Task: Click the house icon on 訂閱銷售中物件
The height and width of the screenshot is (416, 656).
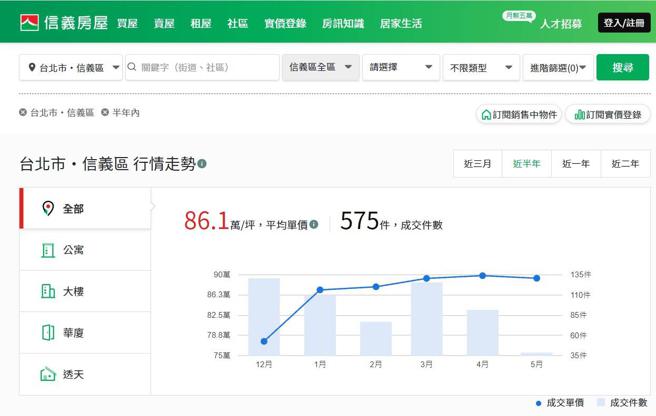Action: 486,114
